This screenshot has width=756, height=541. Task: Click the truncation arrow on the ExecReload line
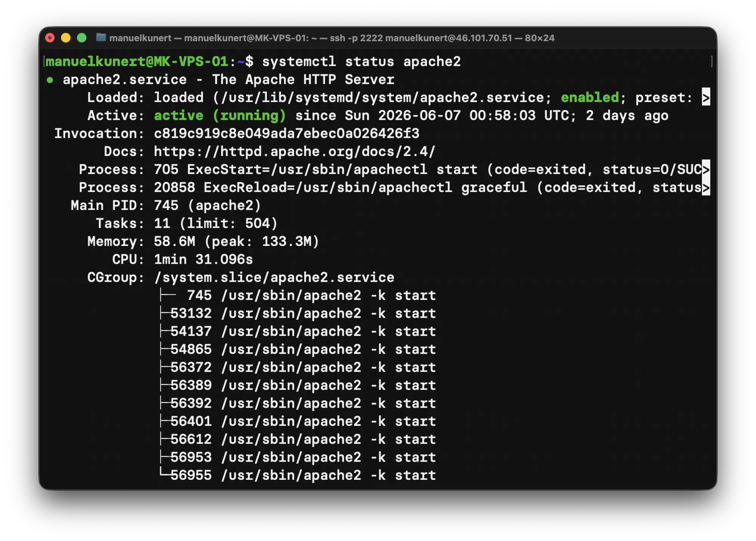pos(706,187)
